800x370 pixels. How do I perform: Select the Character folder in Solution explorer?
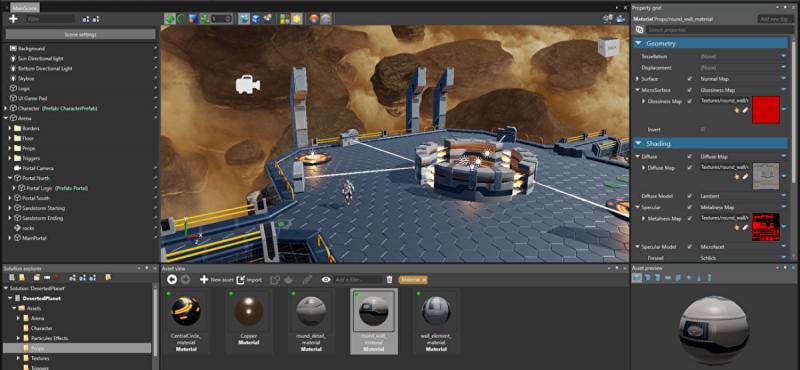(x=41, y=328)
